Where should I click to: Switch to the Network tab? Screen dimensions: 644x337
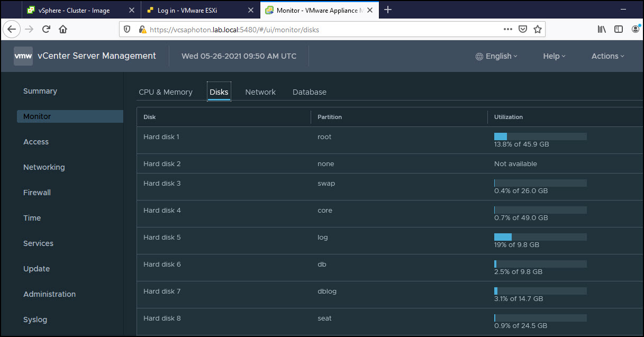[260, 92]
